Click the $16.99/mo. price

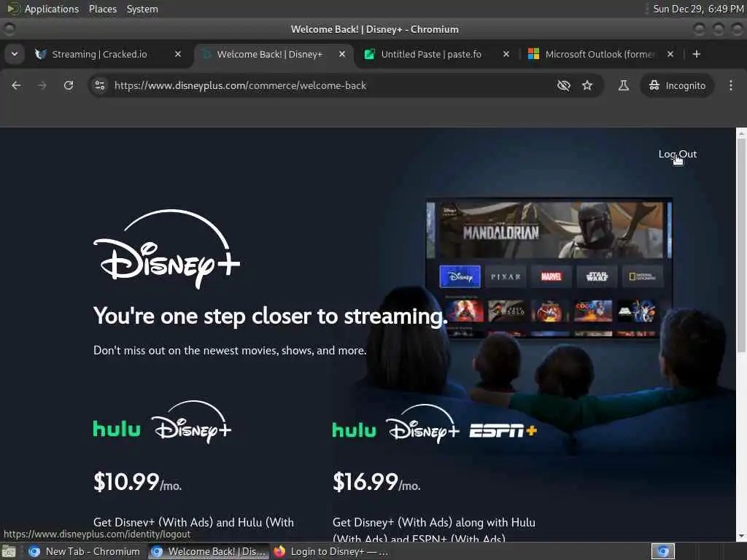click(376, 482)
